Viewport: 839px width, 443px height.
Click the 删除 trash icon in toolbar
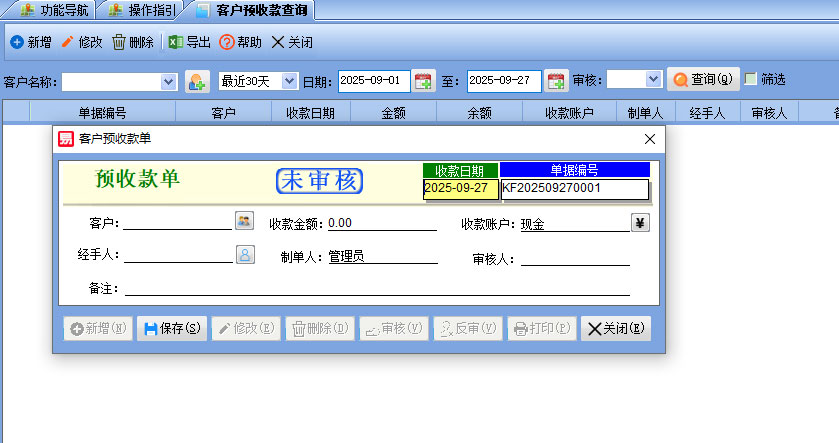[119, 42]
